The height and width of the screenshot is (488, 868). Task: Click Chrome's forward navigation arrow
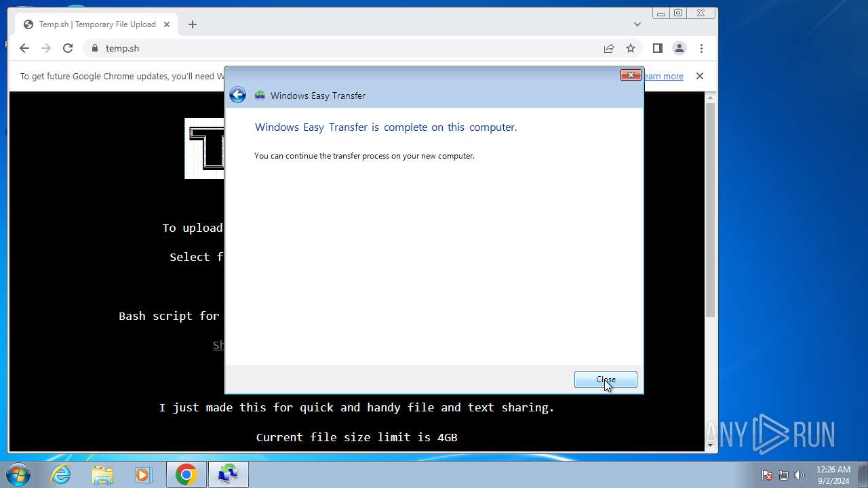46,48
